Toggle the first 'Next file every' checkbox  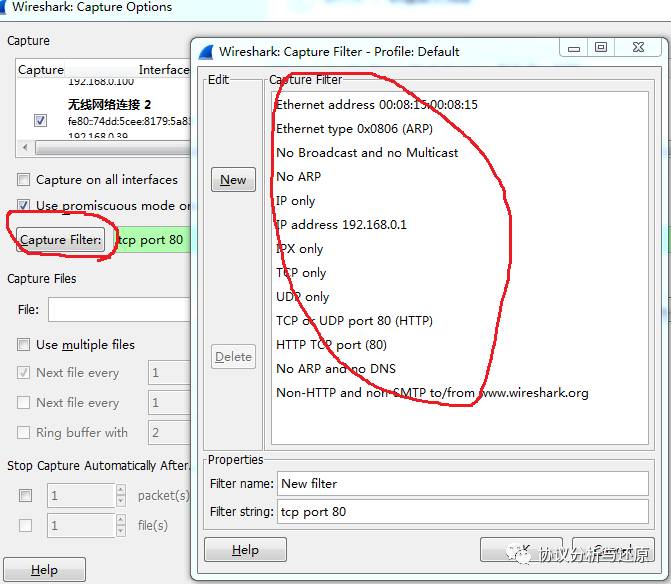pyautogui.click(x=24, y=372)
